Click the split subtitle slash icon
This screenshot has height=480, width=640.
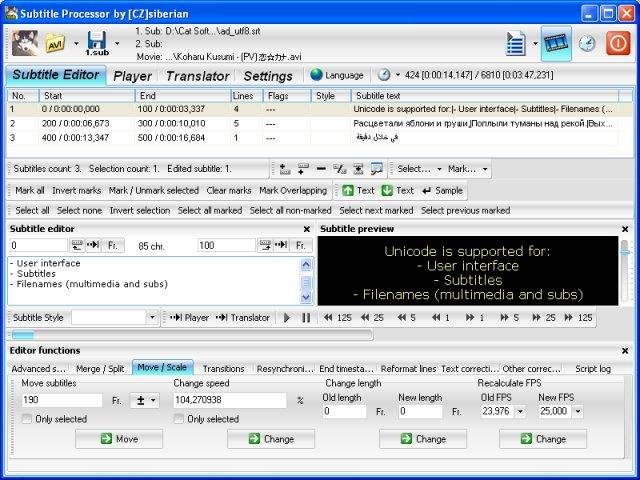[x=340, y=169]
